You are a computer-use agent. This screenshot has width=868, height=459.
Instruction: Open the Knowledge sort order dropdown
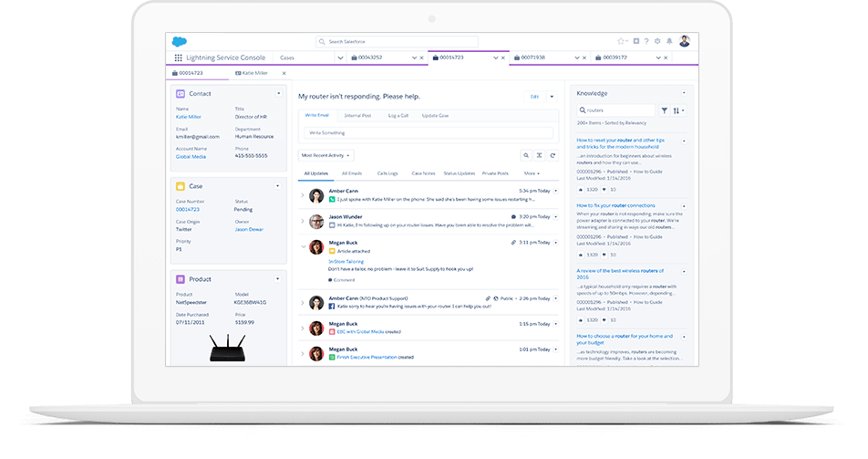tap(679, 110)
